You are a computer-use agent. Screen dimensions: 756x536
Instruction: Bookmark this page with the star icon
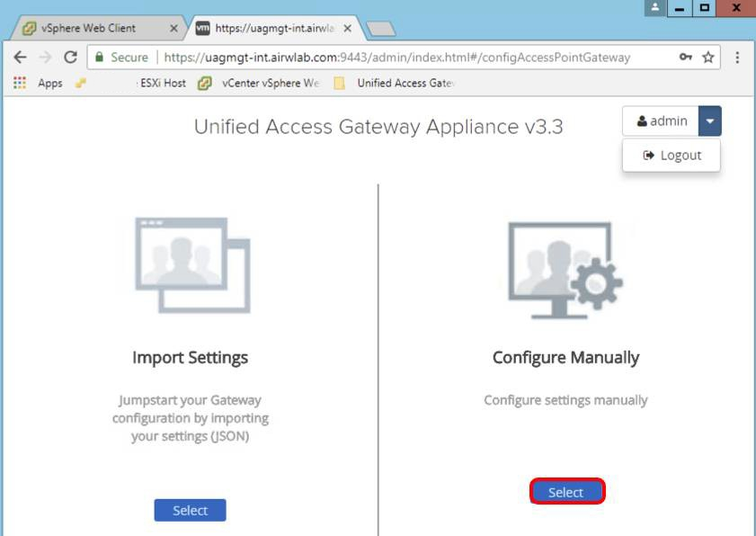tap(708, 57)
